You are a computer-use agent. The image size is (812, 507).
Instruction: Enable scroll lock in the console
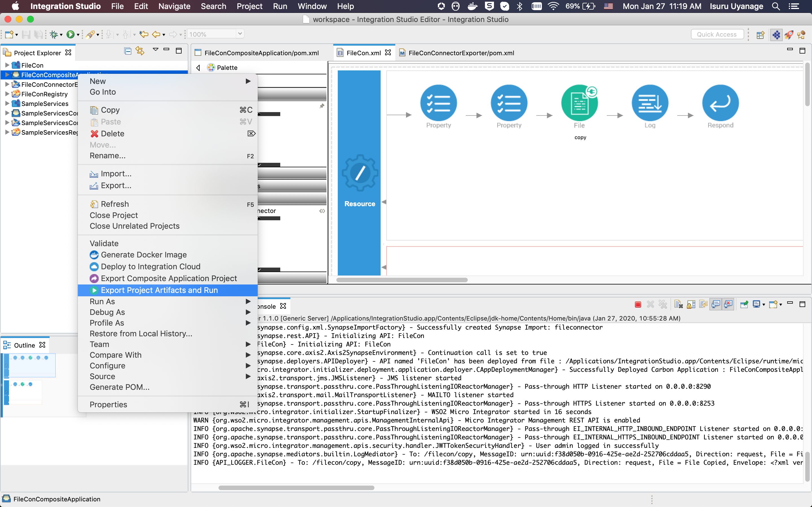pos(690,304)
